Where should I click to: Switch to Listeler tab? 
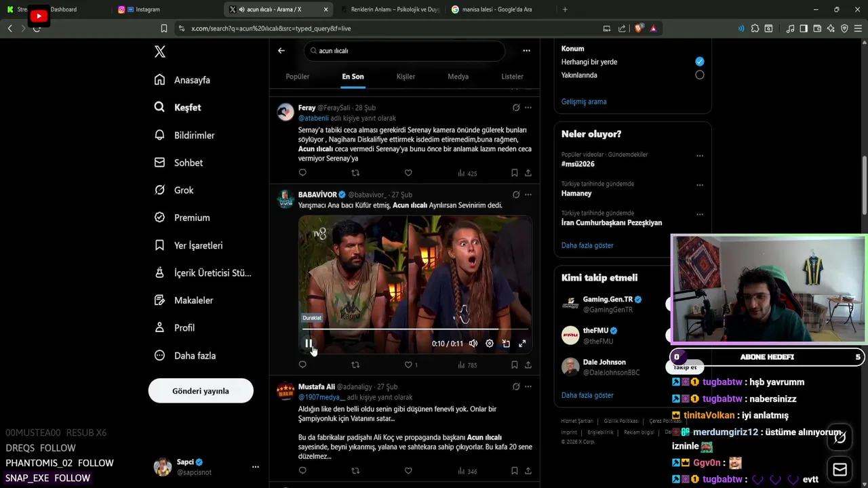pyautogui.click(x=512, y=77)
